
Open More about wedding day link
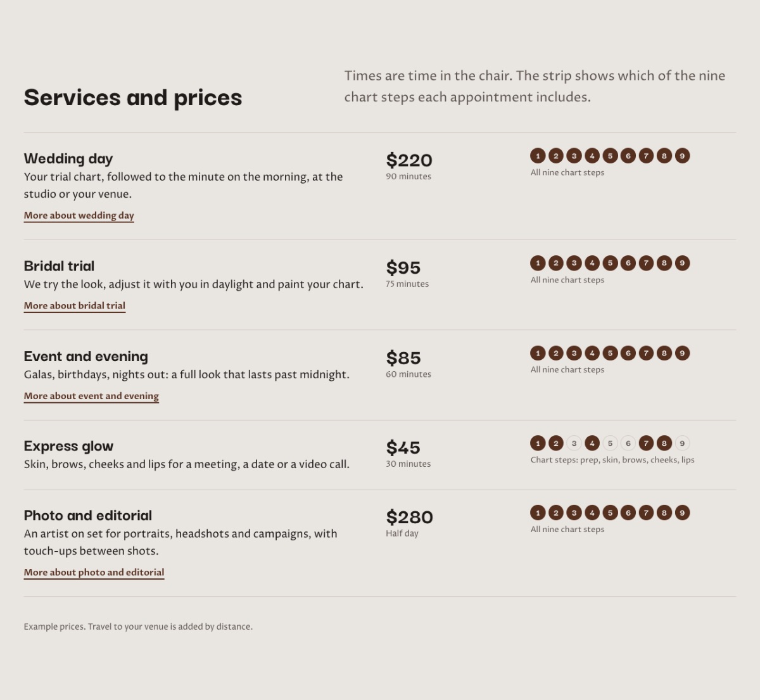point(79,215)
